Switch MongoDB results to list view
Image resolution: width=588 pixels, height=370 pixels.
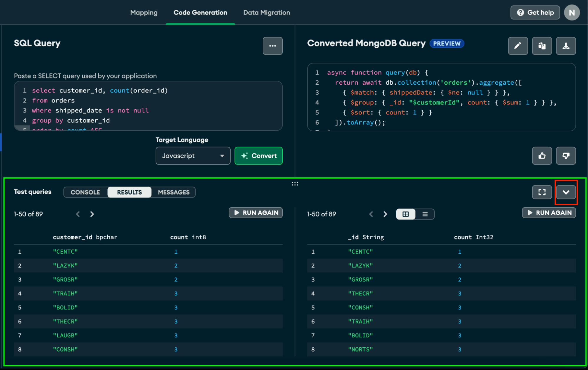pos(425,214)
